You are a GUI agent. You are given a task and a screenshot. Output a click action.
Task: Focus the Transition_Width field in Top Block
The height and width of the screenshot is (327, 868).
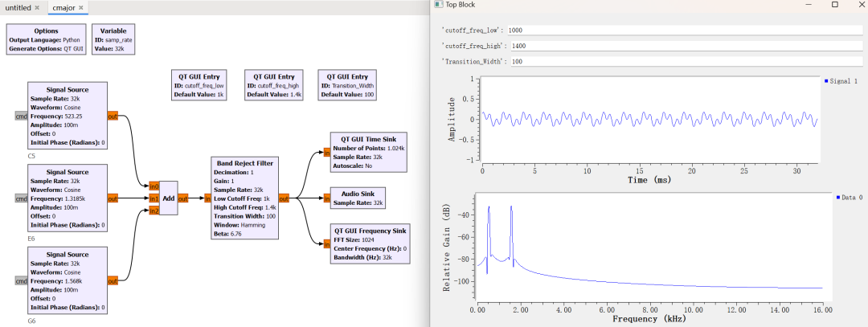coord(687,62)
